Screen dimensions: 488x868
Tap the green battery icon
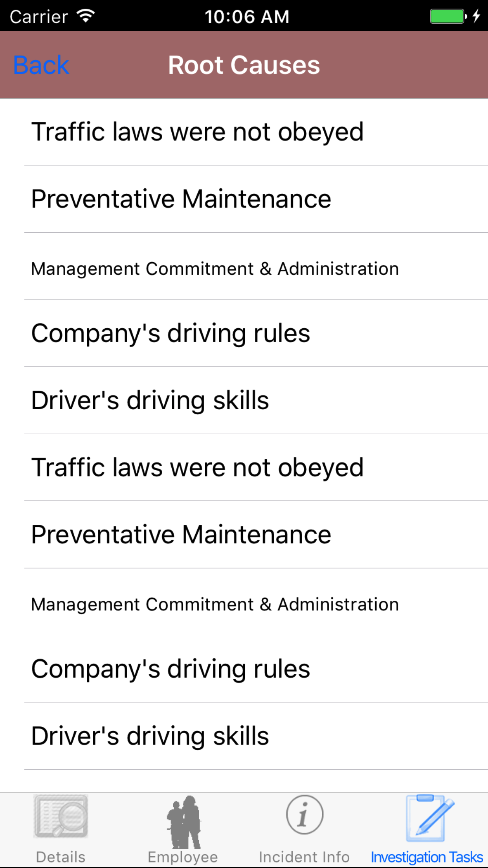448,17
